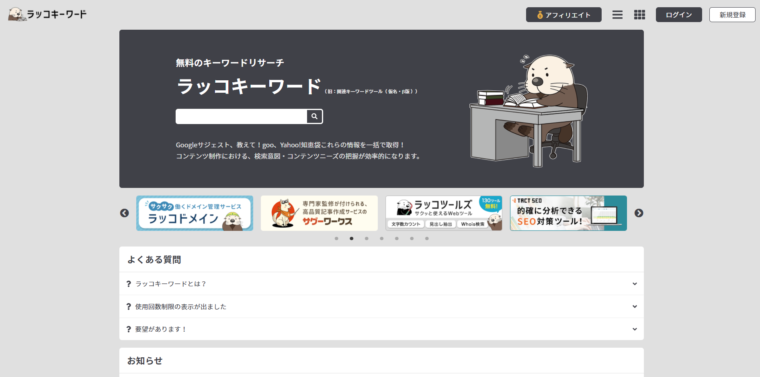Go to previous banner with left arrow
Viewport: 760px width, 377px height.
pos(125,213)
